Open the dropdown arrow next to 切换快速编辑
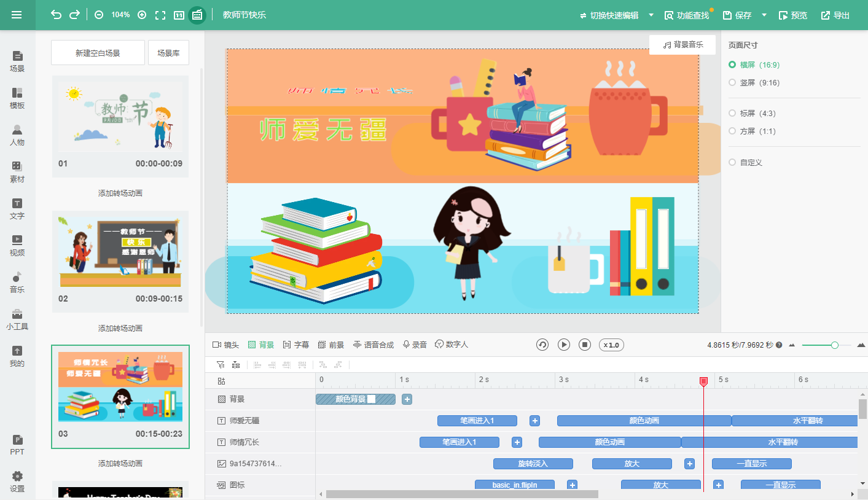Viewport: 868px width, 500px height. tap(651, 15)
